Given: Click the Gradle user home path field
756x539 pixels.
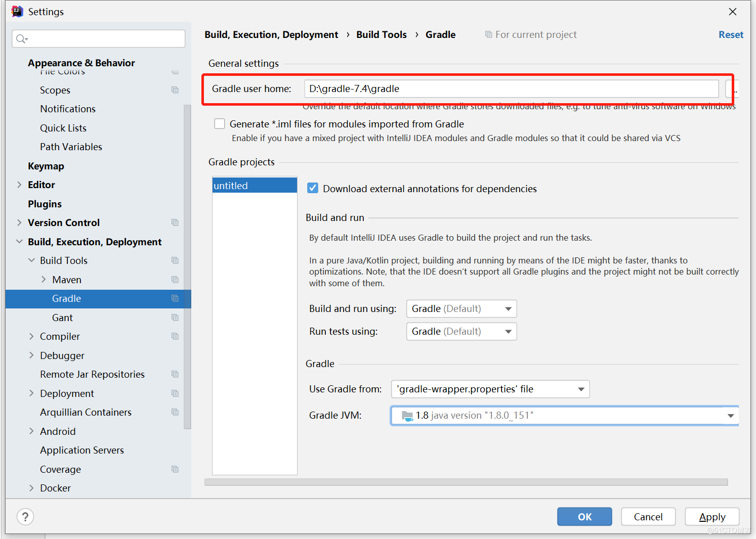Looking at the screenshot, I should click(x=511, y=89).
